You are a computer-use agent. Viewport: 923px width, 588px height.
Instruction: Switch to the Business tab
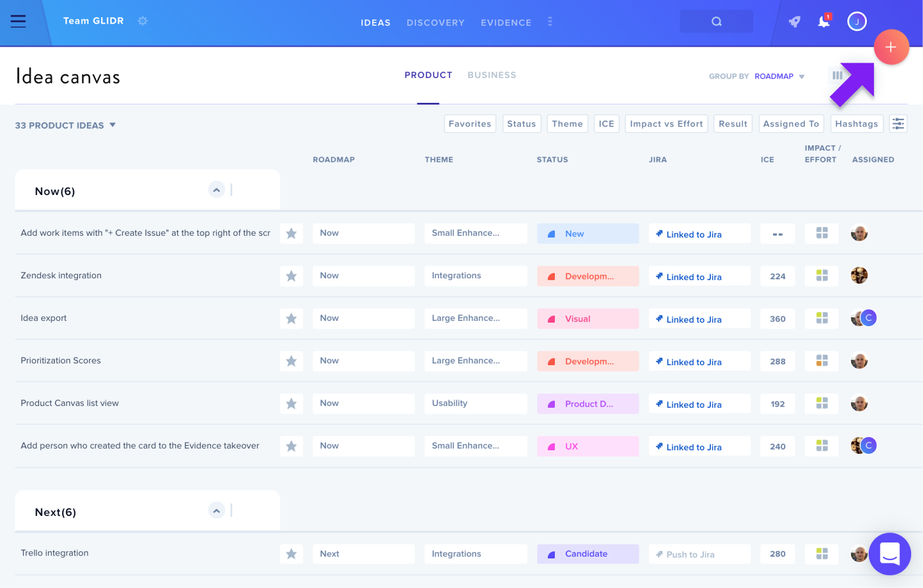coord(492,75)
